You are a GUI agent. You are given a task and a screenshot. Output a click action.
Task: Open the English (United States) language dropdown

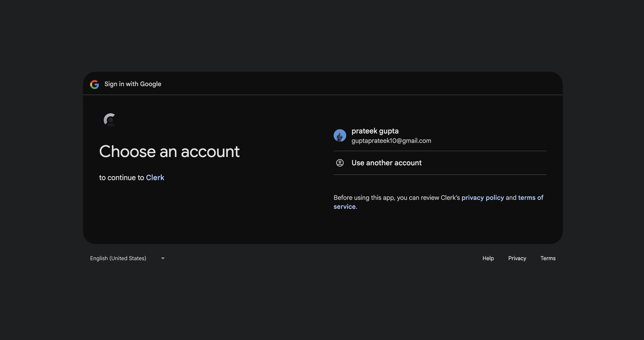[x=128, y=258]
